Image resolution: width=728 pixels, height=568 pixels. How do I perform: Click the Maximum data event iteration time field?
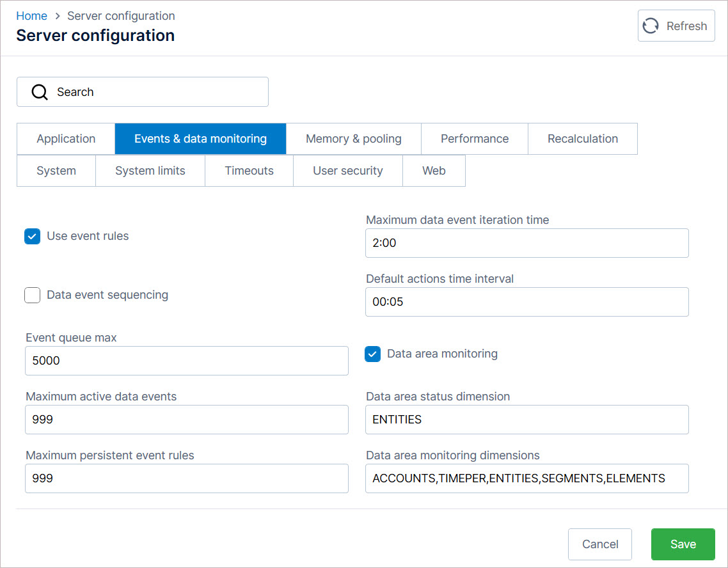tap(526, 243)
